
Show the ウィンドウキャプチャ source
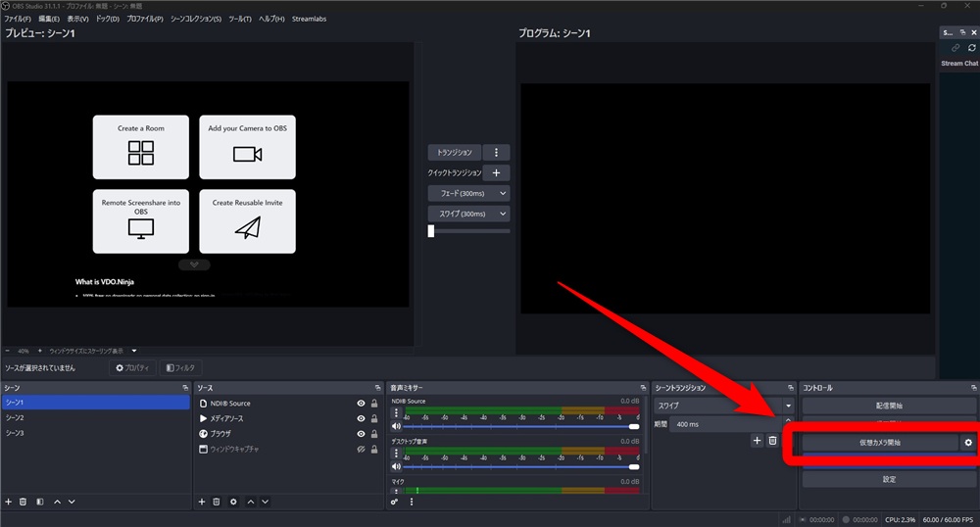click(361, 449)
